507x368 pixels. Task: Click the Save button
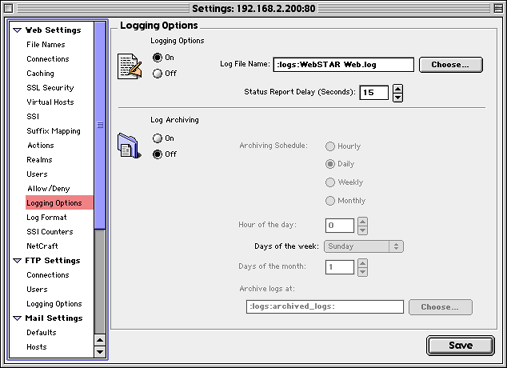460,346
